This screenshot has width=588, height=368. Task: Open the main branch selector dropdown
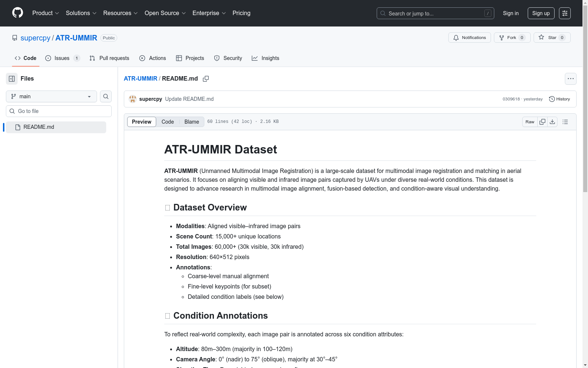click(51, 96)
